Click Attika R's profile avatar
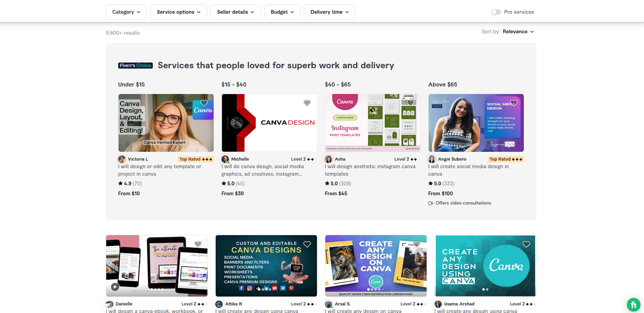This screenshot has height=313, width=644. [x=219, y=304]
